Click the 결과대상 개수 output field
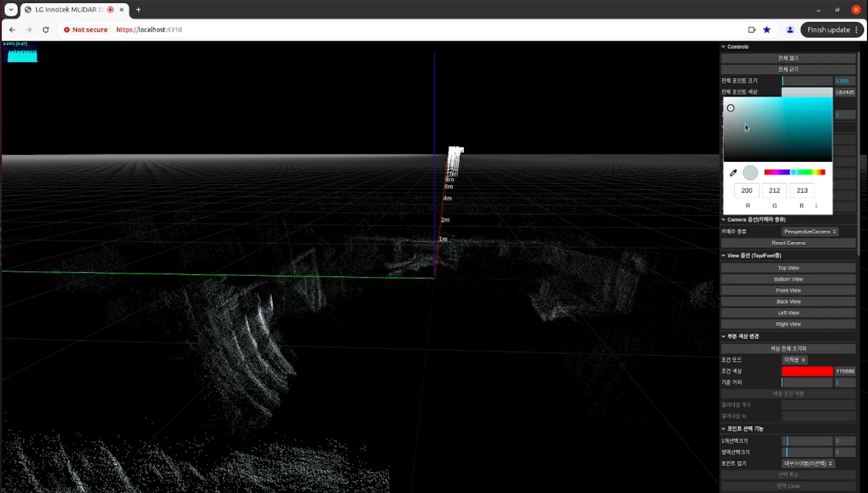 819,405
